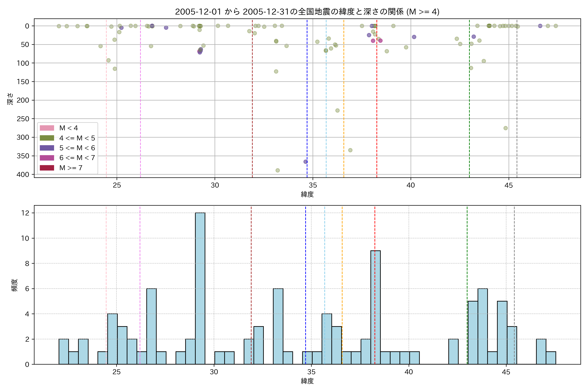Click the upper plot's x-axis tick label 35
This screenshot has height=392, width=588.
click(313, 185)
